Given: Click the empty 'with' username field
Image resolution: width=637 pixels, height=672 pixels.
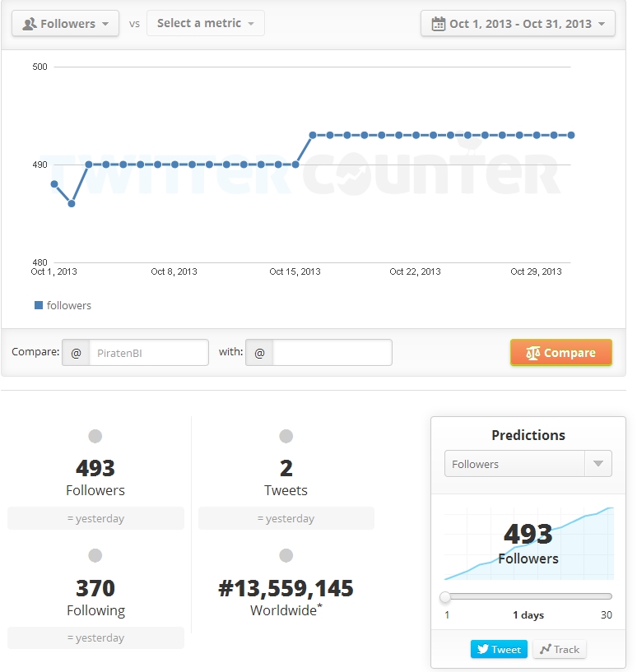Looking at the screenshot, I should click(332, 353).
